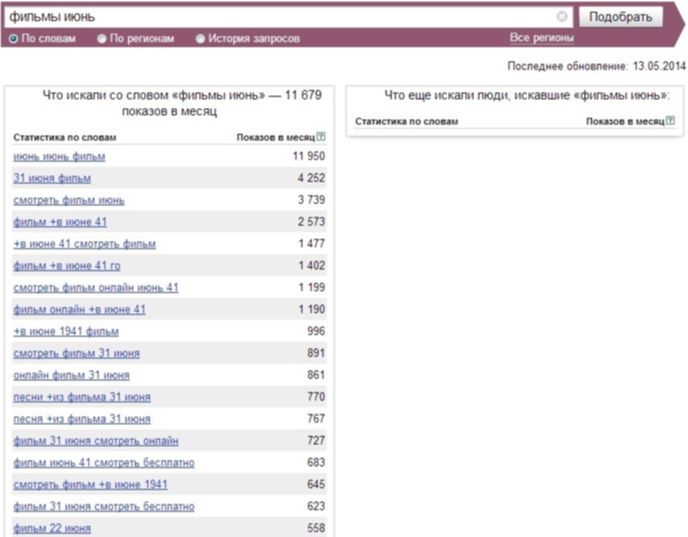The width and height of the screenshot is (688, 537).
Task: Click the impressions value '996'
Action: pyautogui.click(x=316, y=331)
